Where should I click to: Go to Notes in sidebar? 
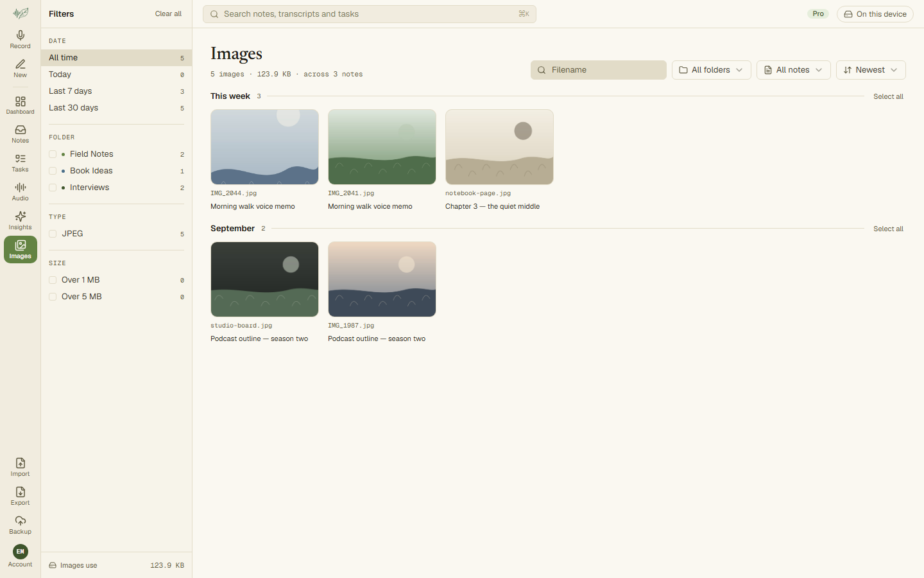click(21, 134)
